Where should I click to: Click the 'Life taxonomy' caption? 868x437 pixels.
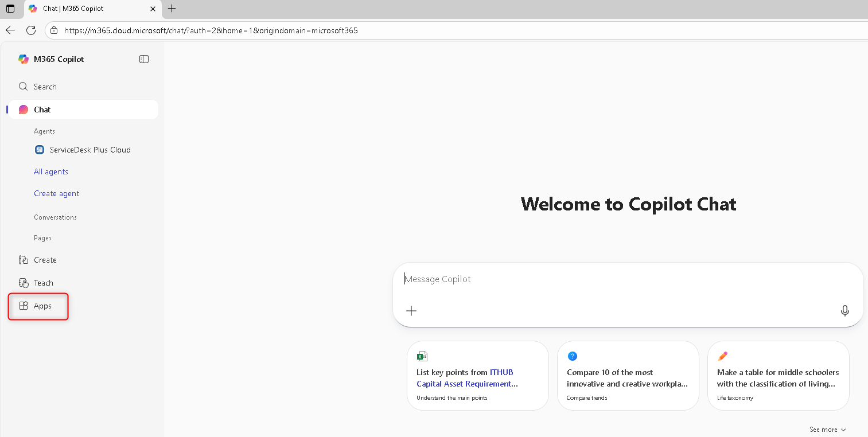click(735, 398)
